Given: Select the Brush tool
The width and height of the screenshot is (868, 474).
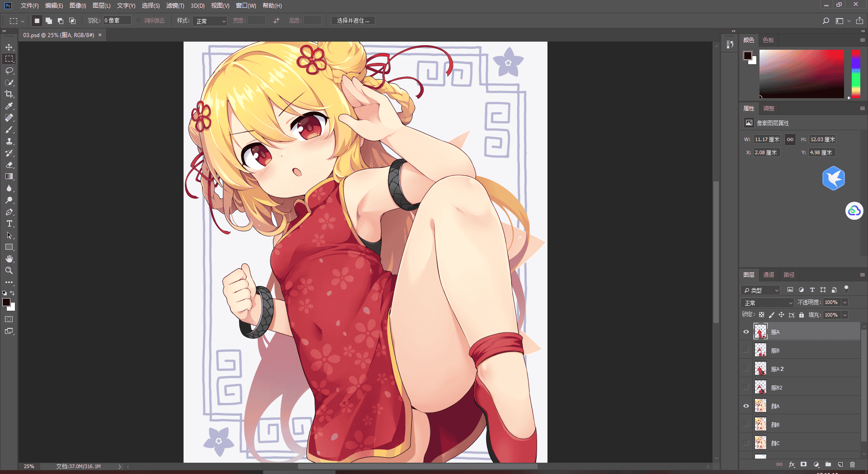Looking at the screenshot, I should click(9, 129).
